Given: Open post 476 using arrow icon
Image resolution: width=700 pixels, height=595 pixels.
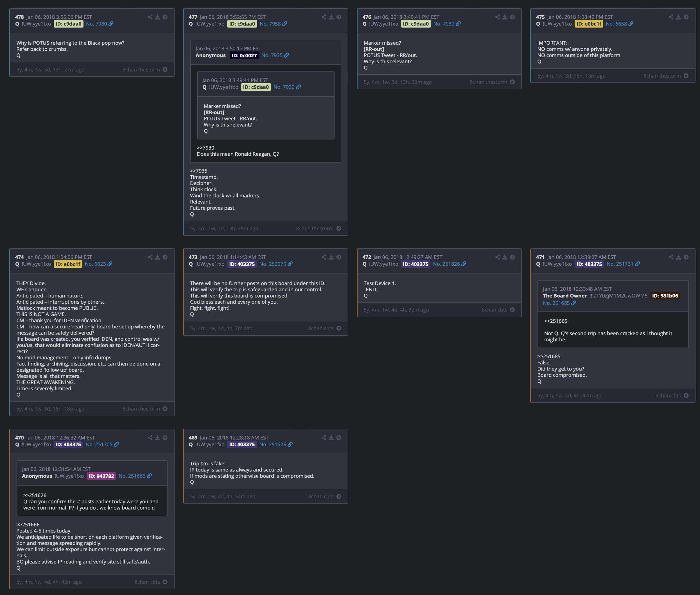Looking at the screenshot, I should [x=512, y=17].
